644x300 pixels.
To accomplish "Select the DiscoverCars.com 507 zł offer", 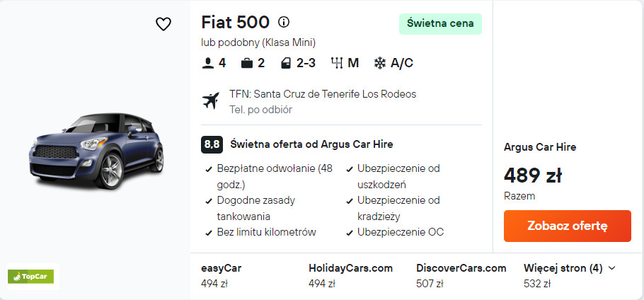I will [461, 276].
